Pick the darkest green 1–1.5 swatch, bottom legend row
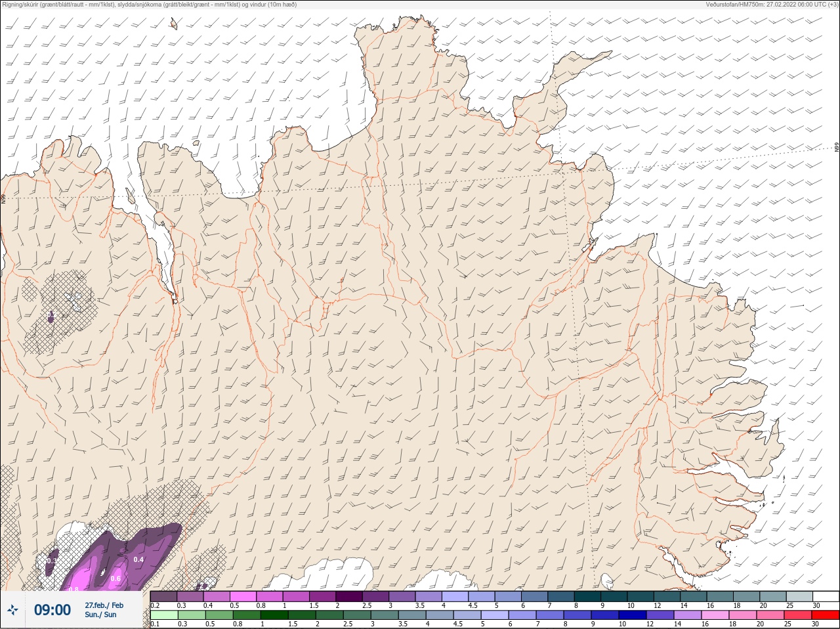This screenshot has height=629, width=840. click(274, 615)
